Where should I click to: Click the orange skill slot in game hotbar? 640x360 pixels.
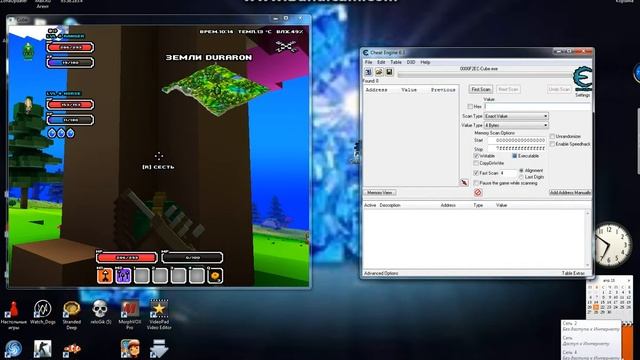point(105,276)
